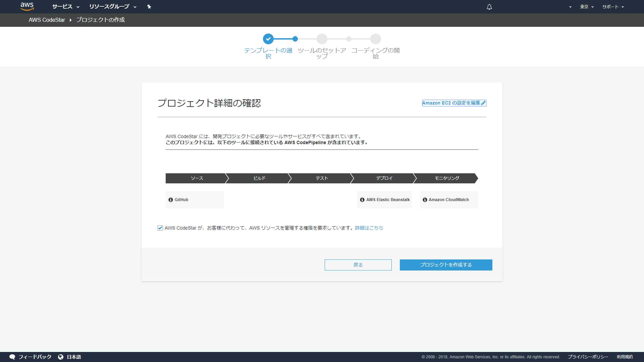Click the 戻る back button
Screen dimensions: 644x362
(x=358, y=265)
